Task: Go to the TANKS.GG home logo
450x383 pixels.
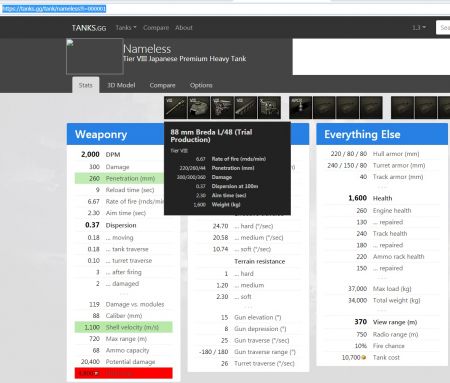Action: [x=89, y=28]
